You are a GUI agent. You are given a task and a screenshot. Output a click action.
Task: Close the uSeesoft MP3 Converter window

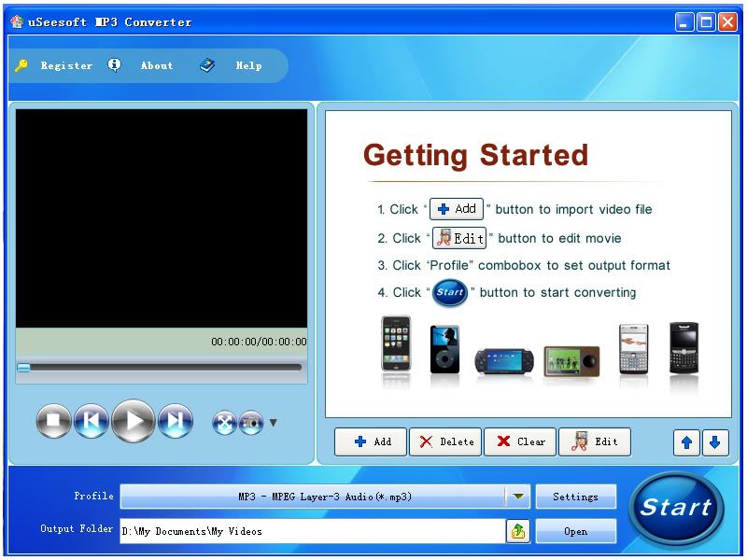(x=728, y=21)
